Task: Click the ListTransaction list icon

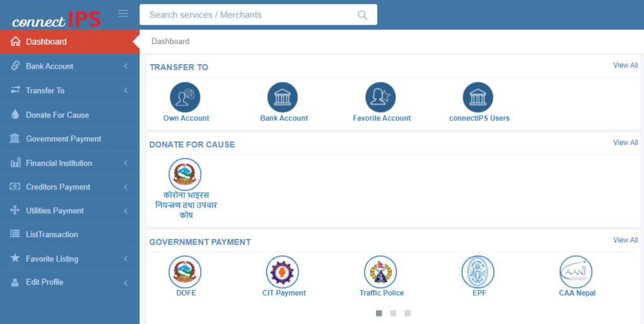Action: coord(15,234)
